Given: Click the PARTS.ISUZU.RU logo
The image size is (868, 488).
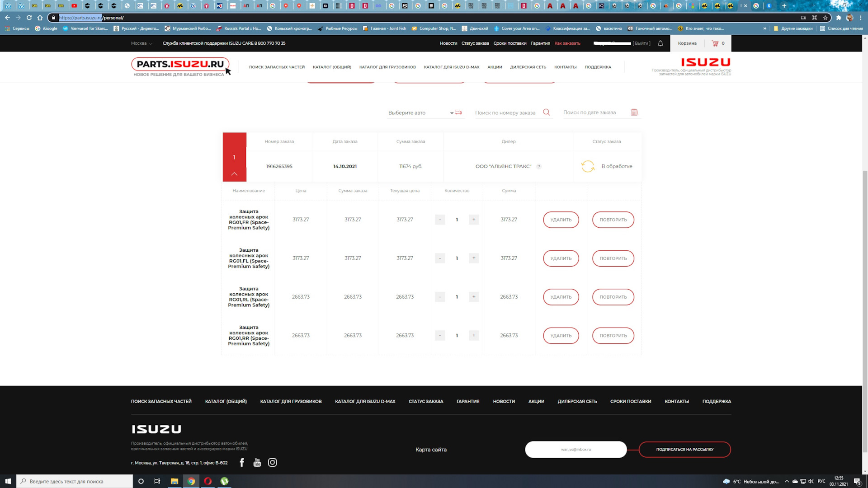Looking at the screenshot, I should point(180,67).
